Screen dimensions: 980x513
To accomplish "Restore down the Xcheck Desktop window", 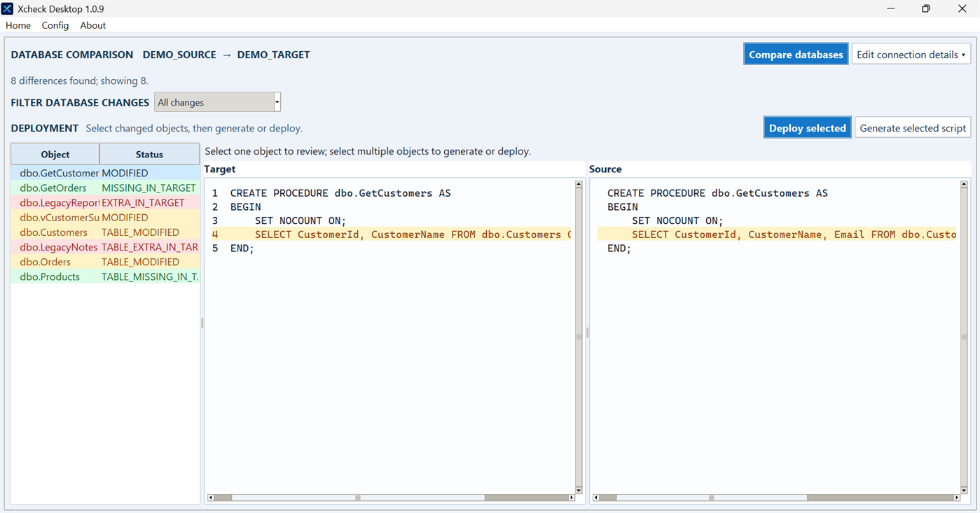I will click(x=926, y=9).
